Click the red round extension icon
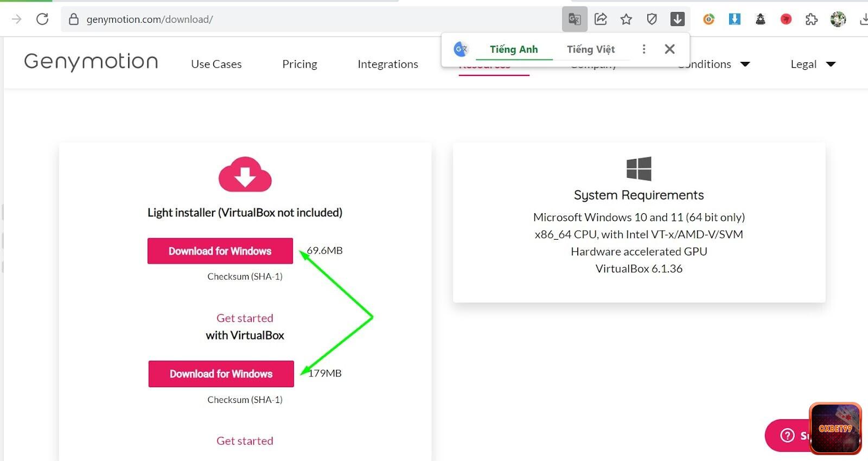The width and height of the screenshot is (868, 461). [786, 20]
